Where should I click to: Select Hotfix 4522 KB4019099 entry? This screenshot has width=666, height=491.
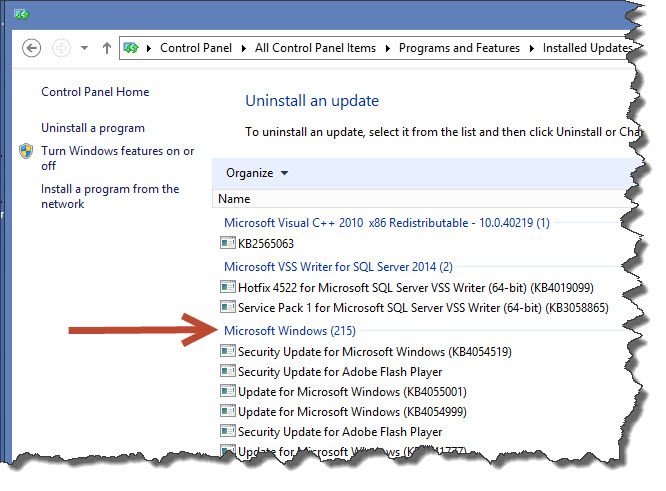tap(416, 288)
